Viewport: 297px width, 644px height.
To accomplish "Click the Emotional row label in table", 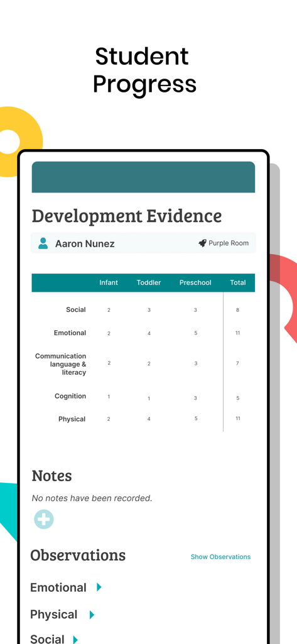I will [x=70, y=333].
